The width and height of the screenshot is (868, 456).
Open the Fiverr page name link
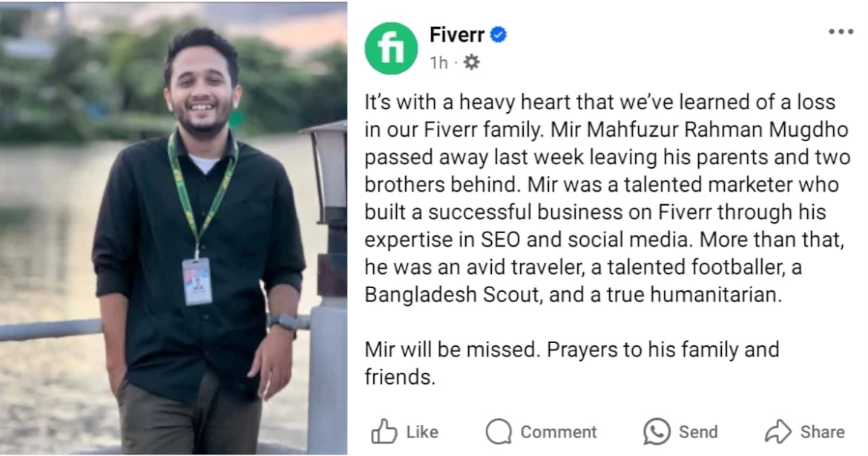(456, 35)
